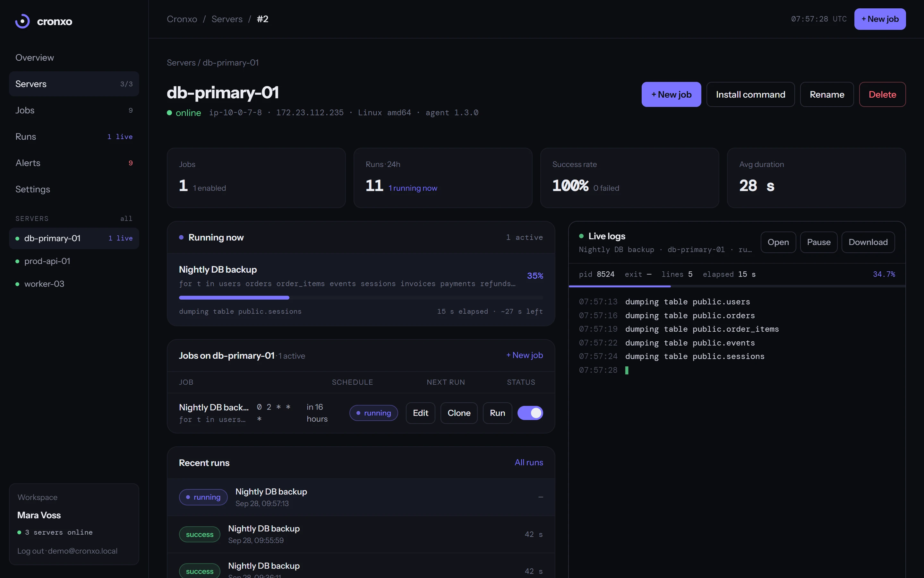The width and height of the screenshot is (924, 578).
Task: Toggle the Nightly DB backup enabled switch
Action: point(530,413)
